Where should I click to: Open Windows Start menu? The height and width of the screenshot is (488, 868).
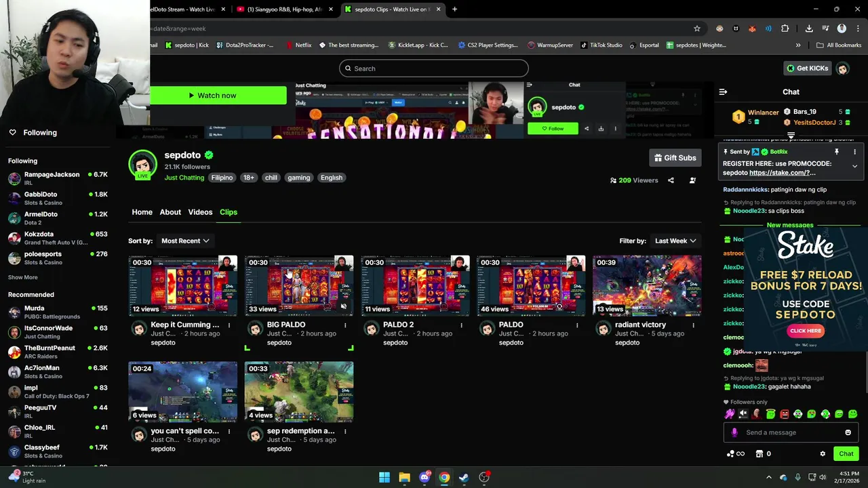click(384, 477)
